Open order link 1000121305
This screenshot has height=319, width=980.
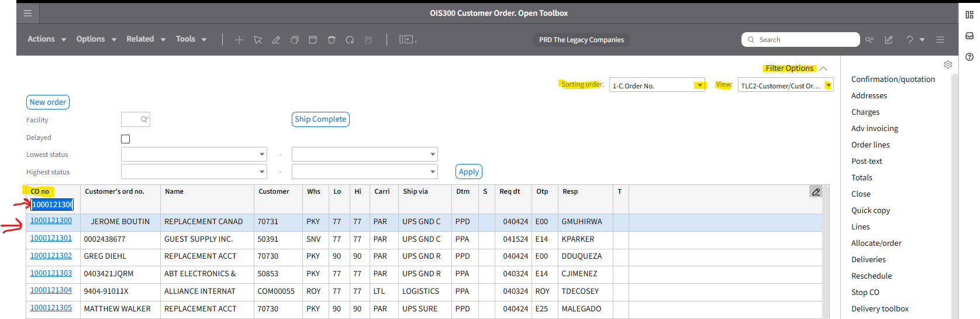[x=51, y=308]
